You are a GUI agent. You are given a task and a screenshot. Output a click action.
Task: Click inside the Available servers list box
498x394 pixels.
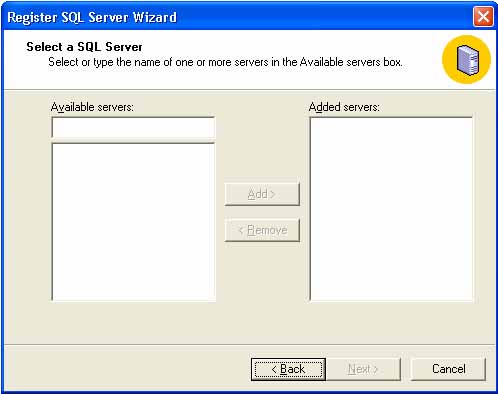click(133, 222)
